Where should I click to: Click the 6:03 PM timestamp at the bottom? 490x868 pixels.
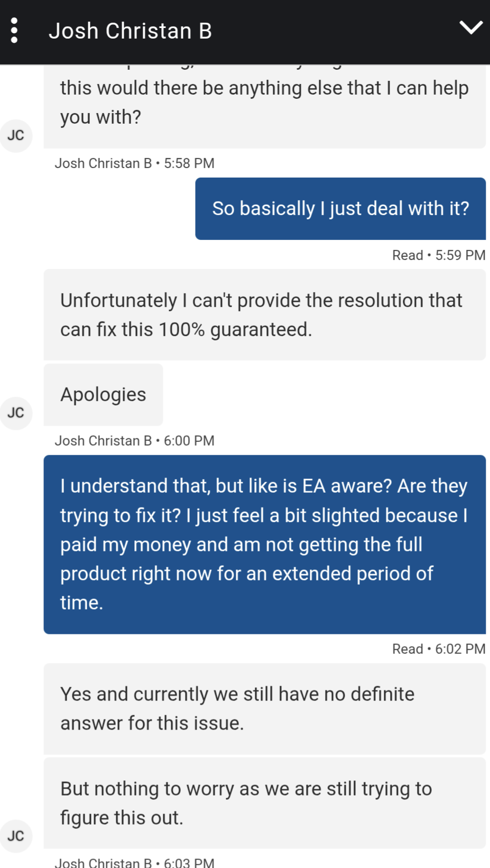(189, 863)
